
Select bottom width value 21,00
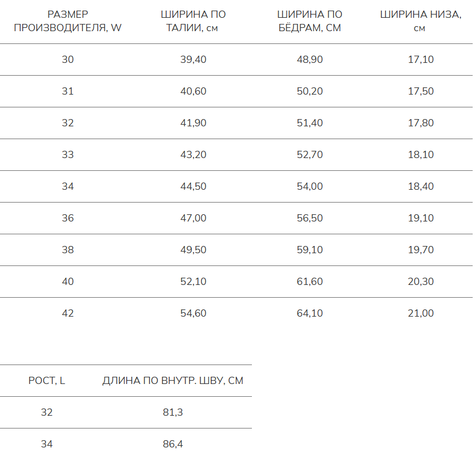420,313
